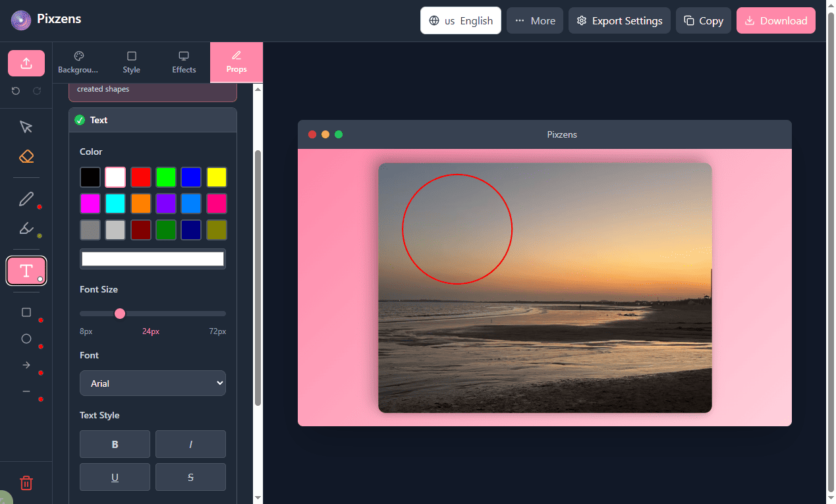The height and width of the screenshot is (504, 836).
Task: Open the English language selector
Action: (x=460, y=20)
